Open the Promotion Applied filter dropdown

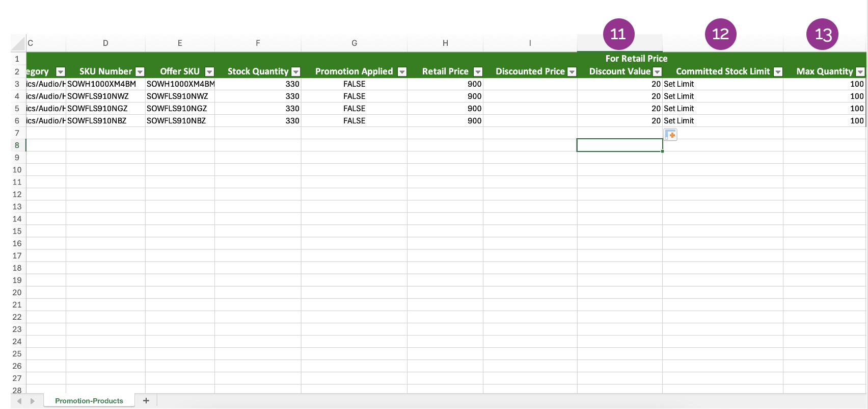pos(402,72)
